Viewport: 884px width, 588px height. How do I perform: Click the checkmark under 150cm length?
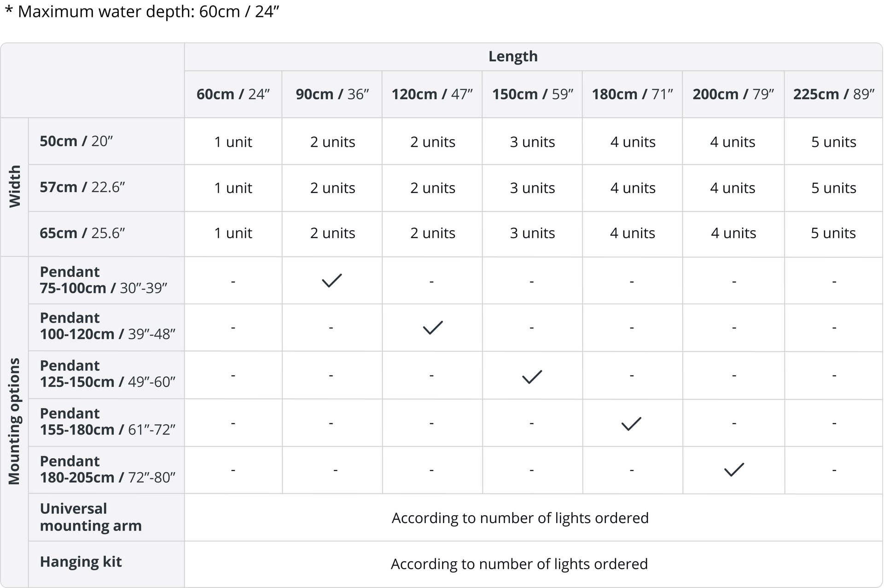(x=532, y=377)
